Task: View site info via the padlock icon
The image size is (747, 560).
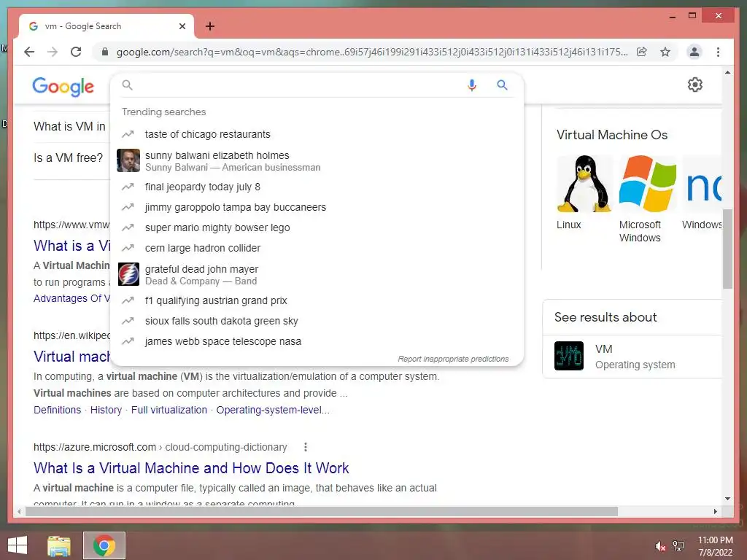Action: point(105,52)
